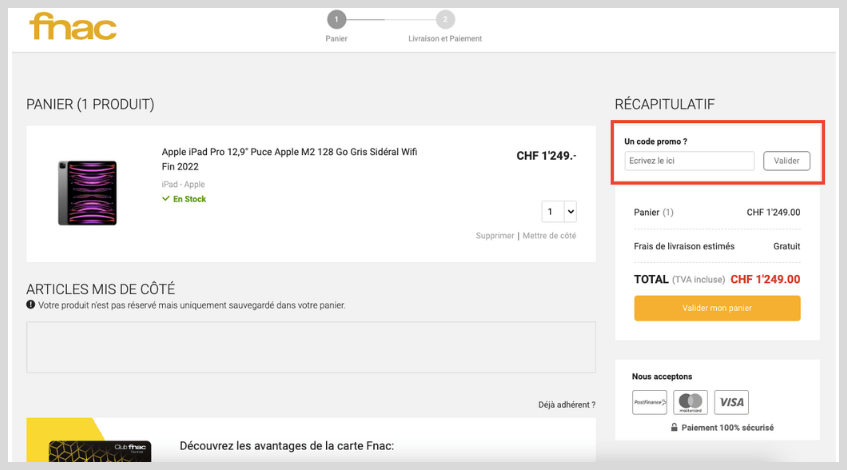Viewport: 847px width, 470px height.
Task: Click Découvrez les avantages de la carte Fnac
Action: (x=287, y=446)
